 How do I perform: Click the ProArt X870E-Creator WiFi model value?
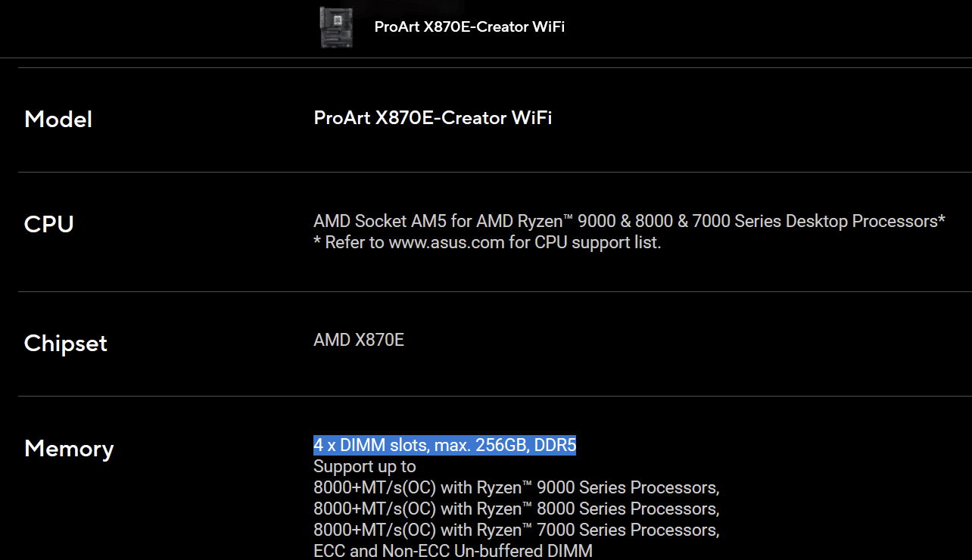[x=432, y=118]
